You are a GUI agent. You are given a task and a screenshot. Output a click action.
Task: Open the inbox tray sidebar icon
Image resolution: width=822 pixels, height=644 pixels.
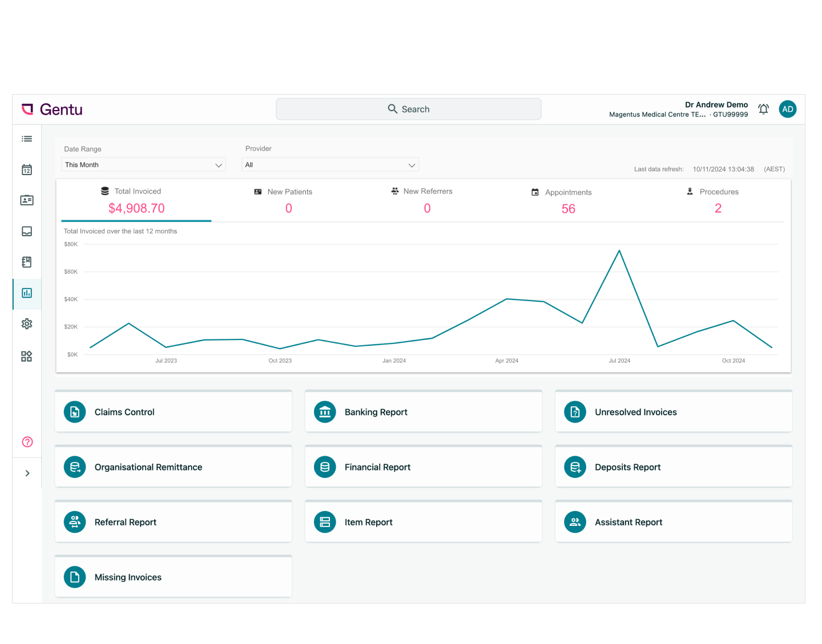coord(27,231)
